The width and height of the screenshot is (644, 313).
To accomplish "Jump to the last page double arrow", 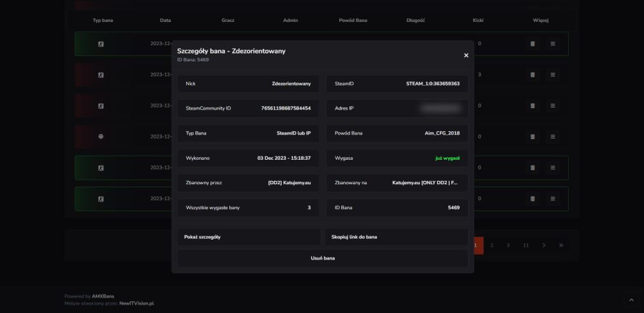I will click(x=561, y=245).
